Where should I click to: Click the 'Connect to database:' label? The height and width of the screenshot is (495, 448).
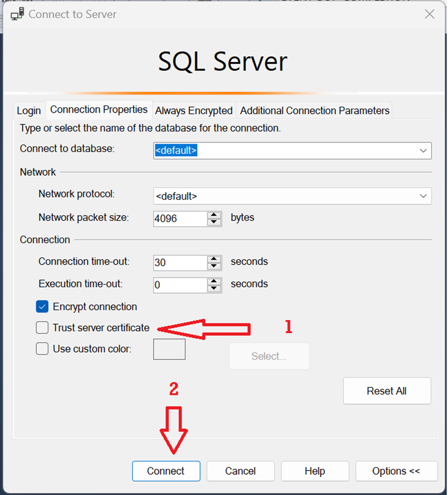[67, 148]
